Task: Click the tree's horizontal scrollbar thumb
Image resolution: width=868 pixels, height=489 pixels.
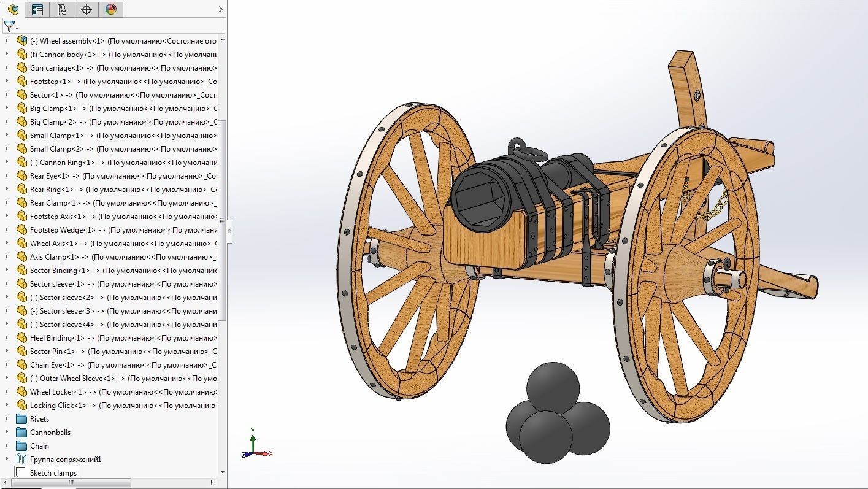Action: pyautogui.click(x=71, y=482)
